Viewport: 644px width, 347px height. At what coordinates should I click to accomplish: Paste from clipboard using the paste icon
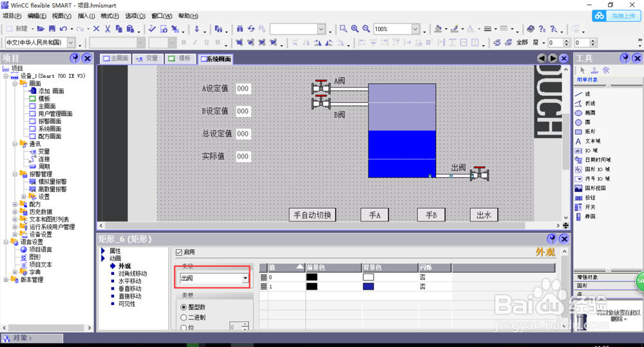coord(130,29)
